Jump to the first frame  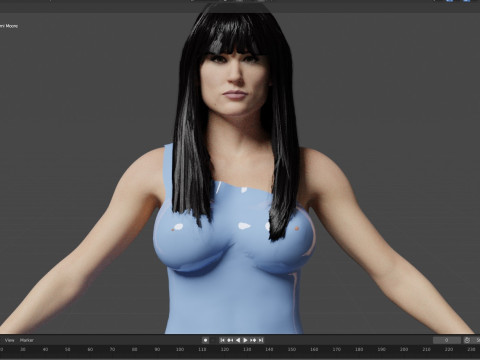(x=222, y=340)
